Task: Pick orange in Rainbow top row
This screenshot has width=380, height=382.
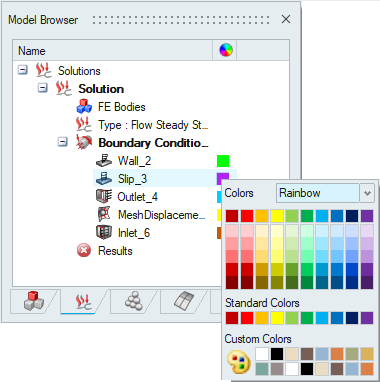Action: coord(262,216)
